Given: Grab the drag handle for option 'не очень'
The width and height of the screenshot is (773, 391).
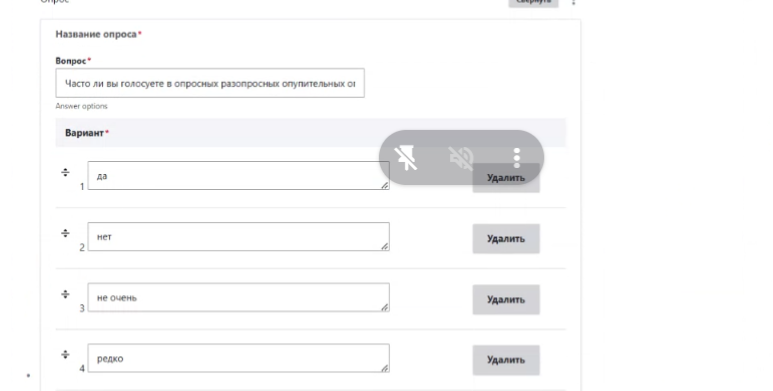Looking at the screenshot, I should coord(65,294).
